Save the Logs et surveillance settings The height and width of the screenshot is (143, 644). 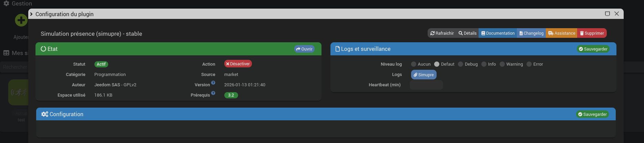[593, 49]
